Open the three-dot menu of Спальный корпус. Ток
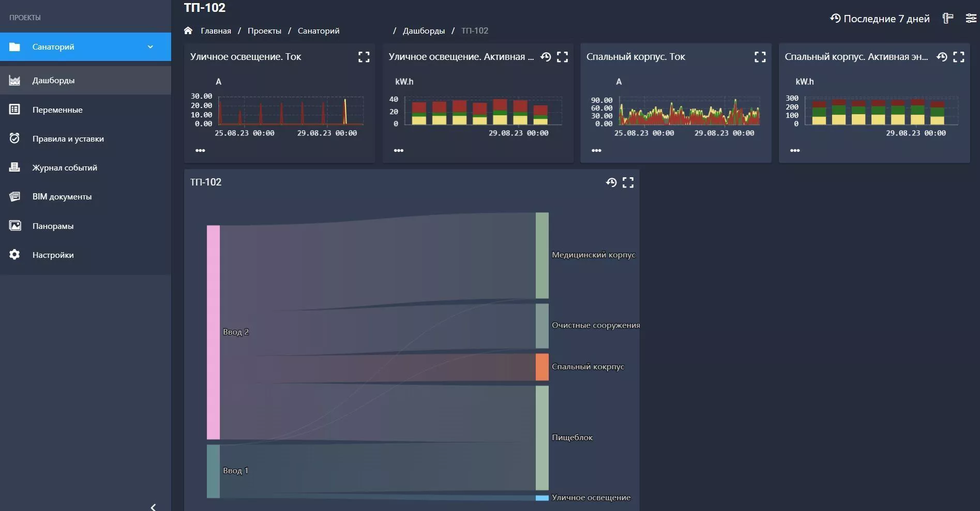Screen dimensions: 980x511 coord(596,150)
